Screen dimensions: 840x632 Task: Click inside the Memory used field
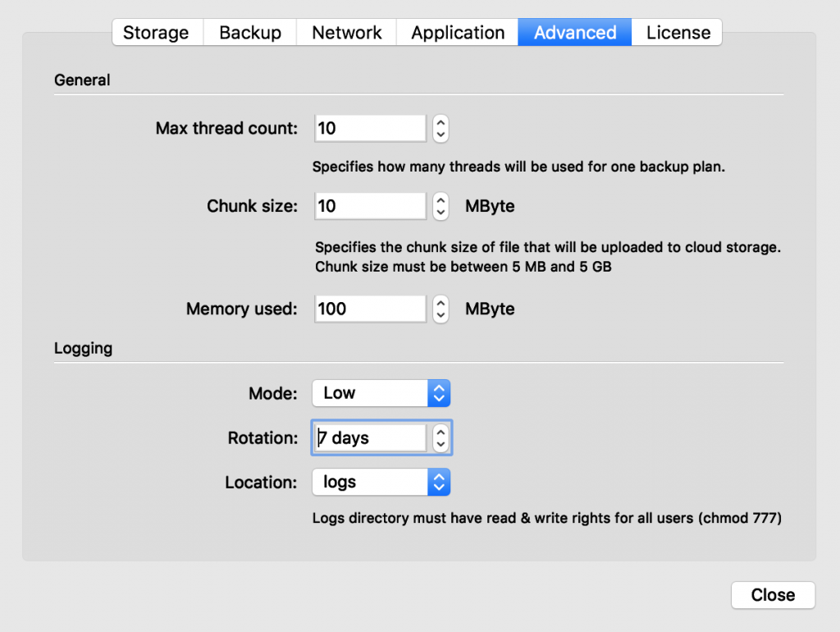369,309
